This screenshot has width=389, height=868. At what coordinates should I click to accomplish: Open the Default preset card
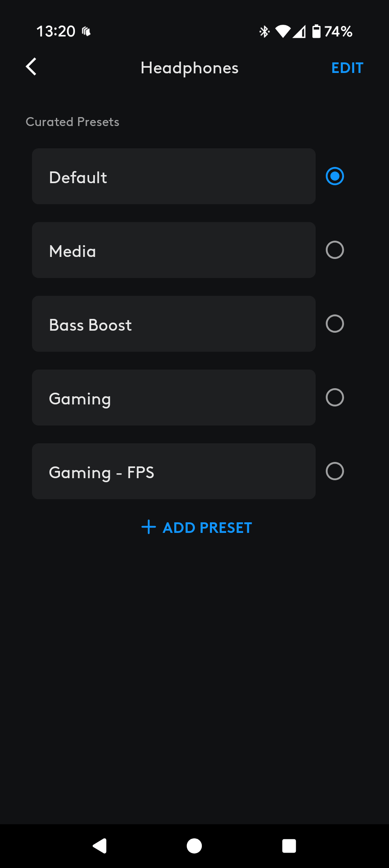[174, 176]
